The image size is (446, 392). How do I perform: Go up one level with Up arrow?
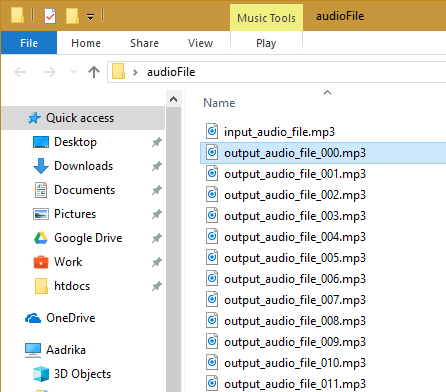coord(94,72)
